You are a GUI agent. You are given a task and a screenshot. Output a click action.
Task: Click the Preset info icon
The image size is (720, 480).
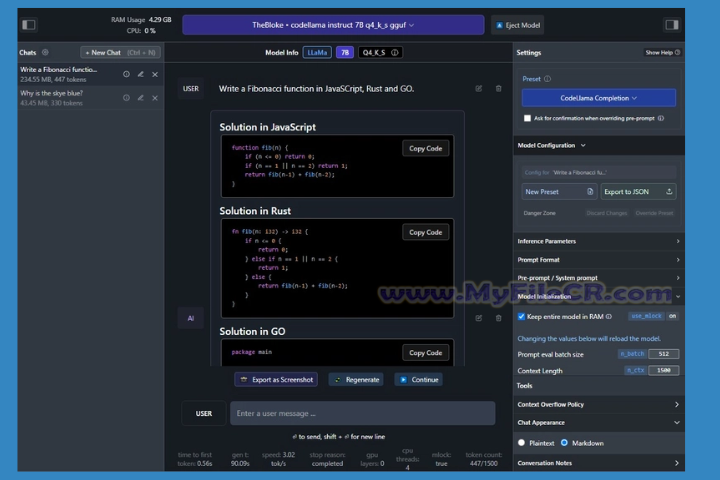547,79
